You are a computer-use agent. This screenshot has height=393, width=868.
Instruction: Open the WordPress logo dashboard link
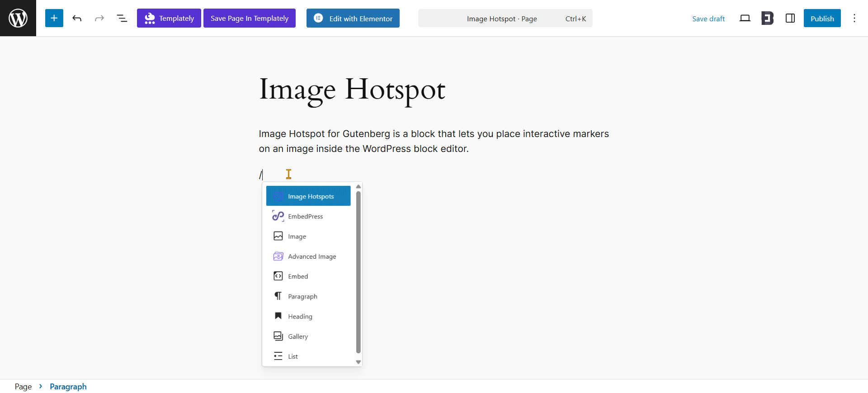tap(18, 18)
